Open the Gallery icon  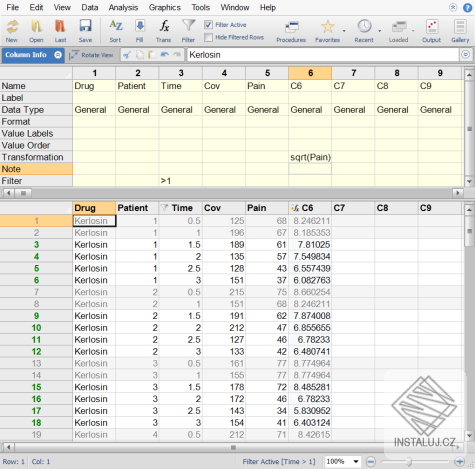(x=460, y=30)
